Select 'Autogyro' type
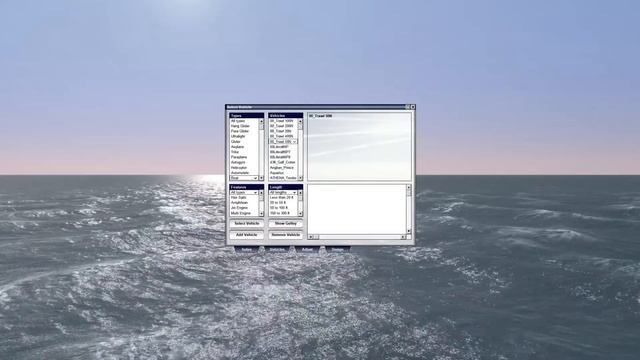The height and width of the screenshot is (360, 640). [x=238, y=162]
